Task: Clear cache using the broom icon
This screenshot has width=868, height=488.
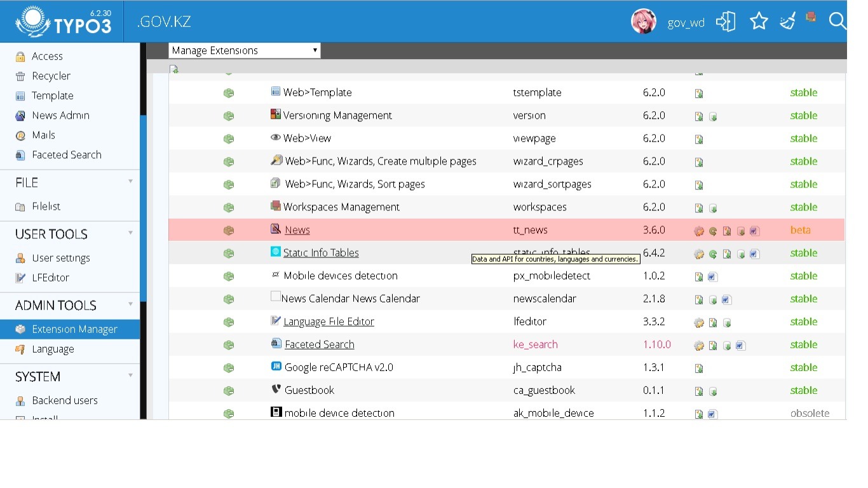Action: tap(788, 22)
